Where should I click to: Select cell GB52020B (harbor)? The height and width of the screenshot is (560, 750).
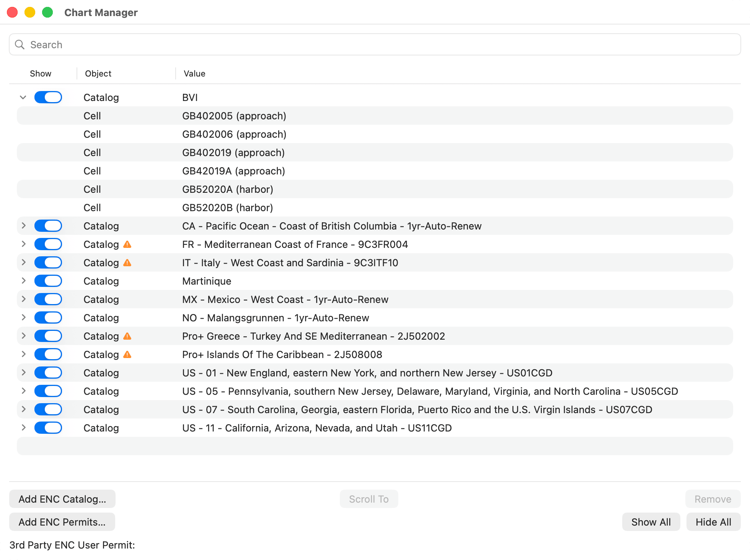click(x=375, y=207)
